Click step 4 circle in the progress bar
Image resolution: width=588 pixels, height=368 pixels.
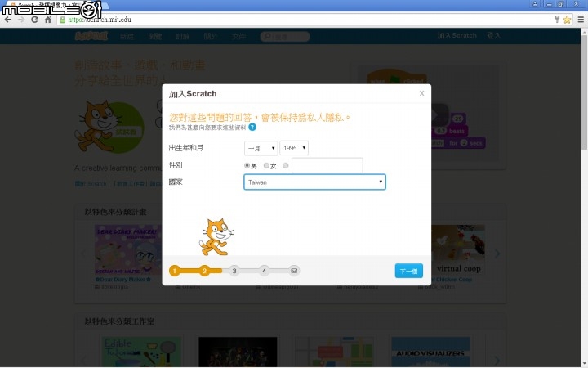[x=264, y=271]
